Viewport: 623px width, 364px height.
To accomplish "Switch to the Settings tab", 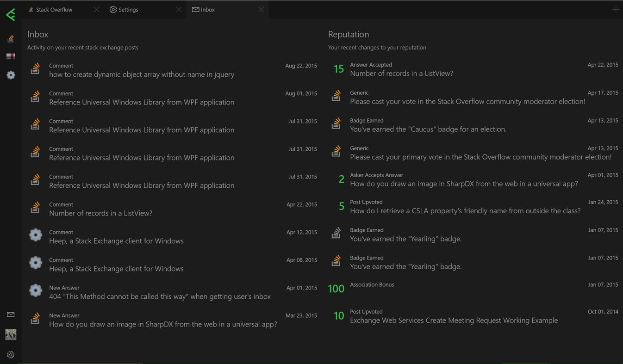I will (128, 10).
